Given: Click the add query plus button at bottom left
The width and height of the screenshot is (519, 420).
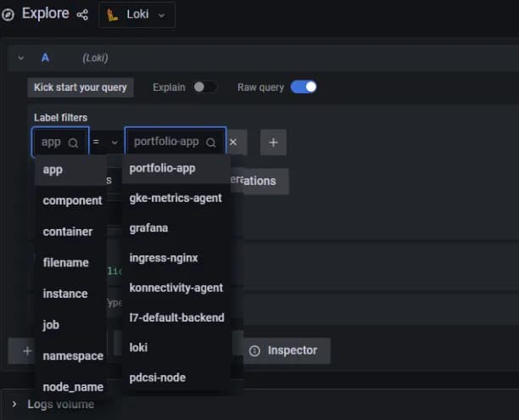Looking at the screenshot, I should 26,351.
